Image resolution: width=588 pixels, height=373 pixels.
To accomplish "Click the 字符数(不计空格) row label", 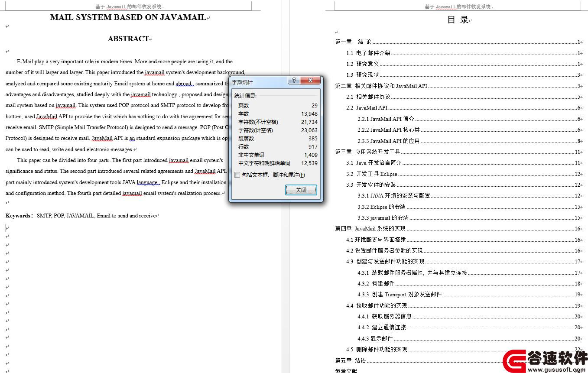I will coord(258,122).
